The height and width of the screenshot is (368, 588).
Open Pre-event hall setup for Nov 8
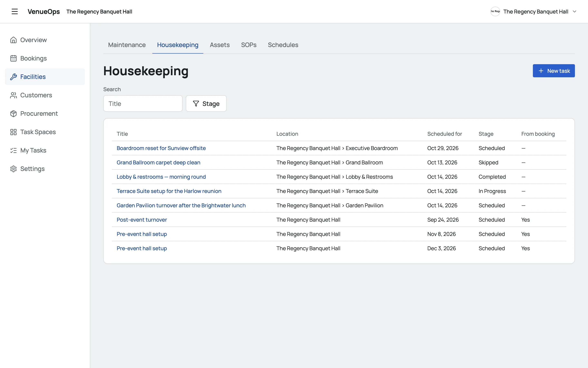click(142, 234)
